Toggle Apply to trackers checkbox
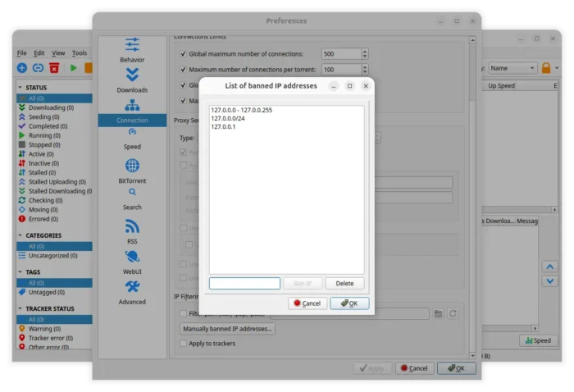 pos(183,344)
